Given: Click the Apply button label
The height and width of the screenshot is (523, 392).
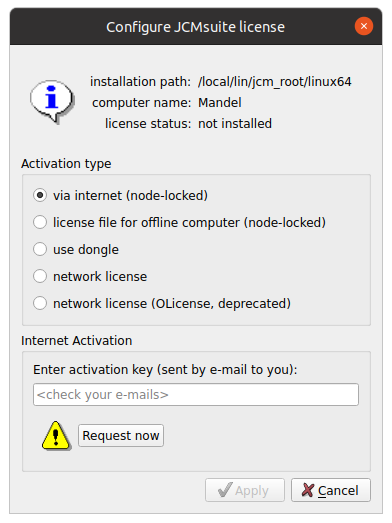Looking at the screenshot, I should [x=252, y=491].
